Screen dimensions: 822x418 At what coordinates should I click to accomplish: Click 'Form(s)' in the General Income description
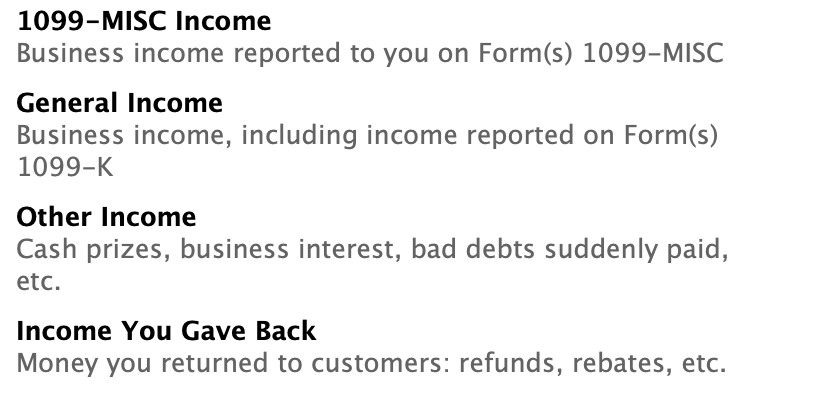point(670,135)
